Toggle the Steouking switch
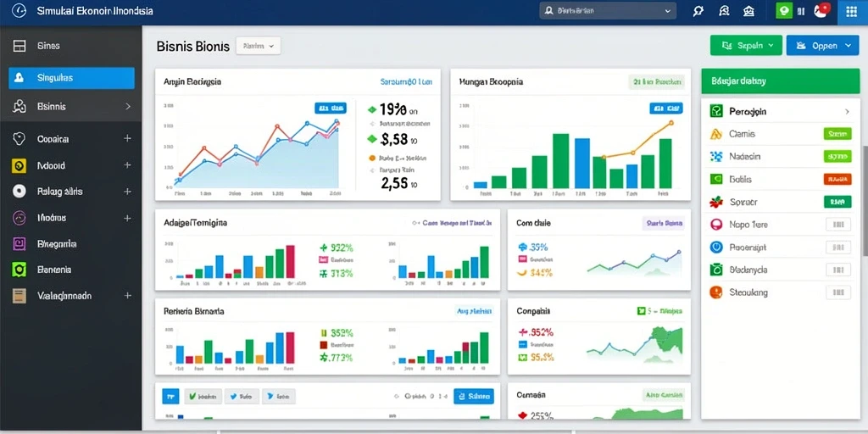Screen dimensions: 868x434 coord(837,292)
